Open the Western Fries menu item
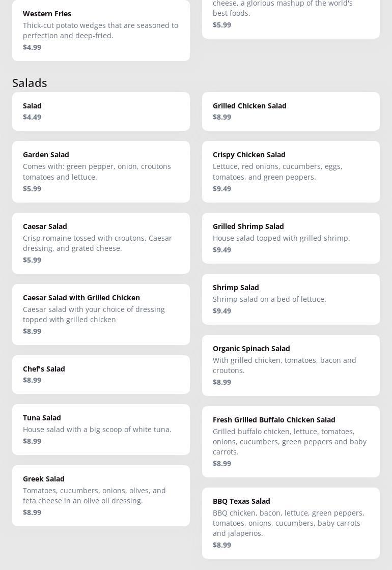 click(101, 30)
